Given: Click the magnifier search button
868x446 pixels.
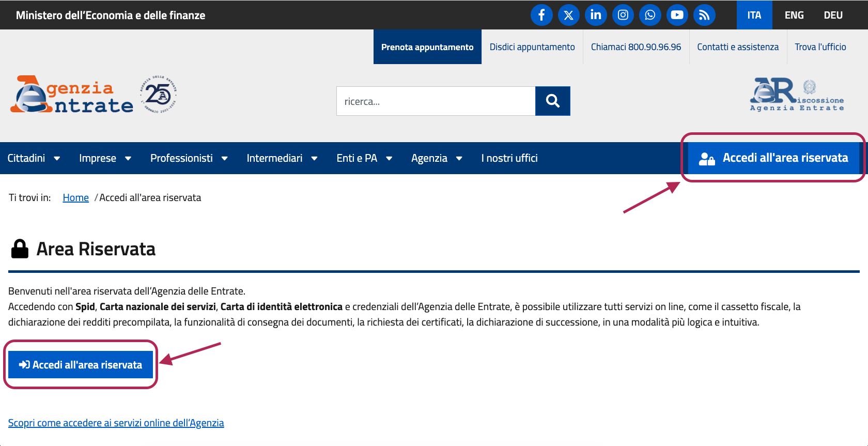Looking at the screenshot, I should tap(553, 101).
